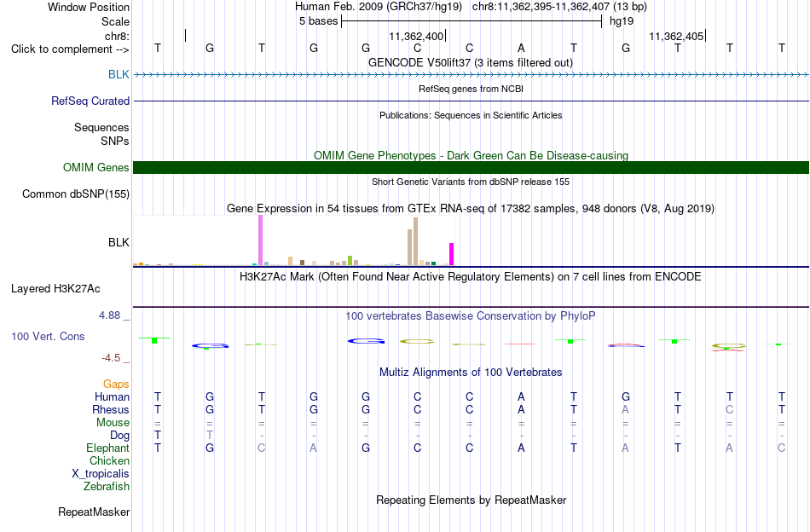Click the OMIM Gene Phenotypes title text

click(472, 155)
